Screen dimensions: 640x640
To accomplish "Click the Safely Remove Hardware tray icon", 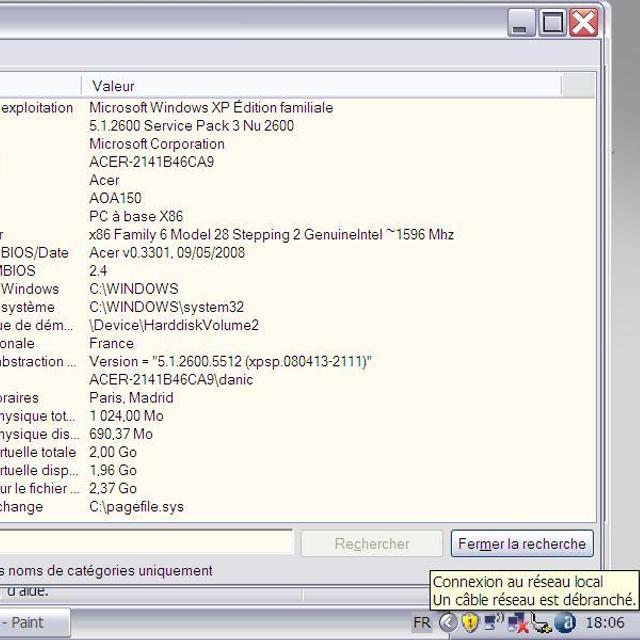I will [541, 622].
